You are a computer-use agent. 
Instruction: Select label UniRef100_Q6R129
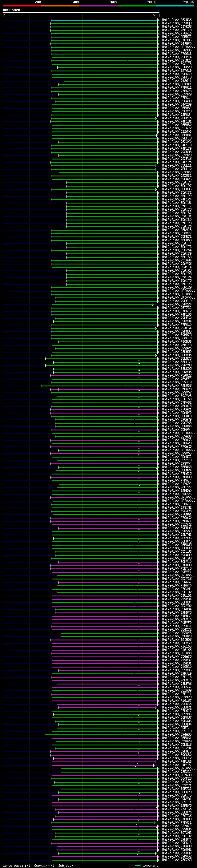tap(177, 287)
